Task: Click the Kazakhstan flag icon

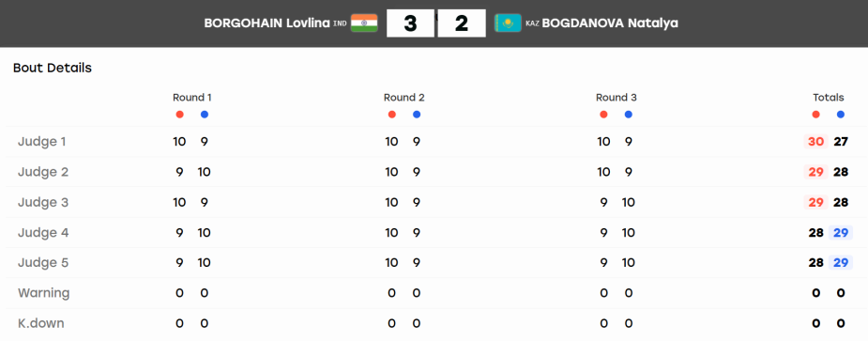Action: (x=508, y=23)
